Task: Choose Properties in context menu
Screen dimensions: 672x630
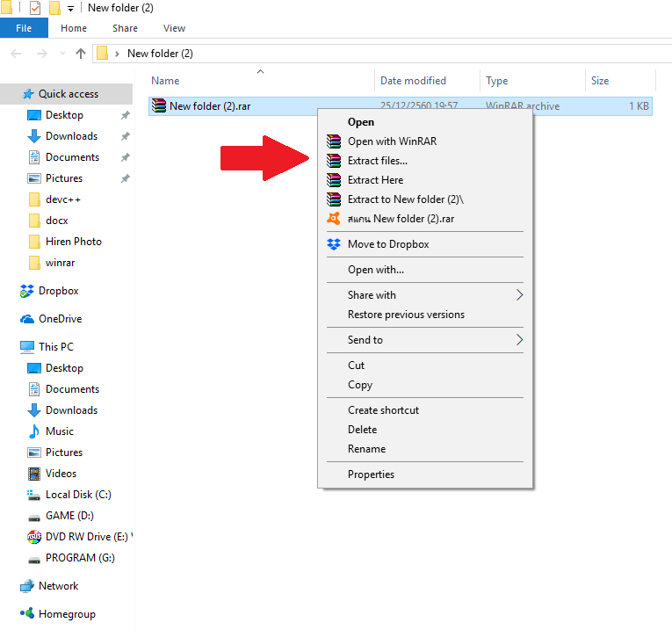Action: pos(425,474)
